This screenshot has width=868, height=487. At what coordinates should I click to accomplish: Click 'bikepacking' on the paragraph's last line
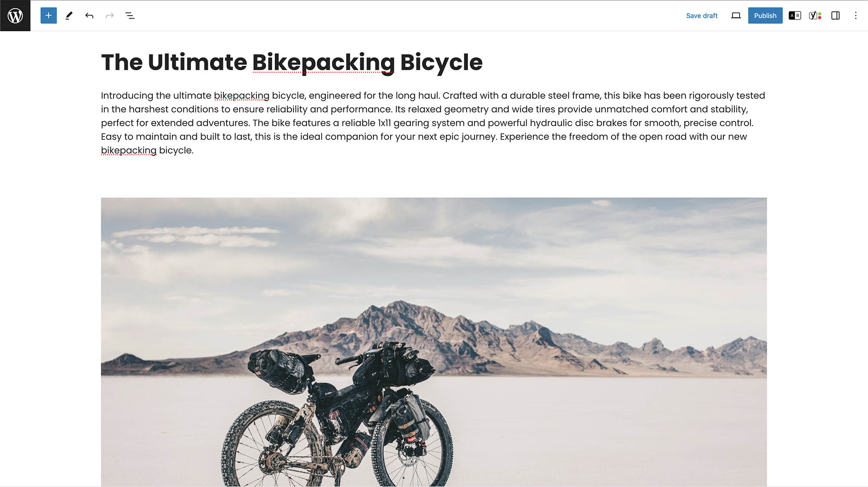tap(128, 150)
